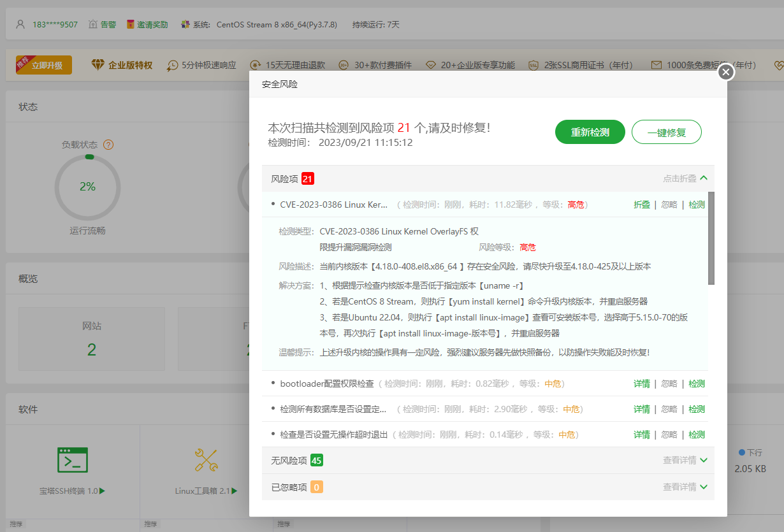Click the 安全风险 dialog title
Image resolution: width=784 pixels, height=532 pixels.
coord(280,84)
